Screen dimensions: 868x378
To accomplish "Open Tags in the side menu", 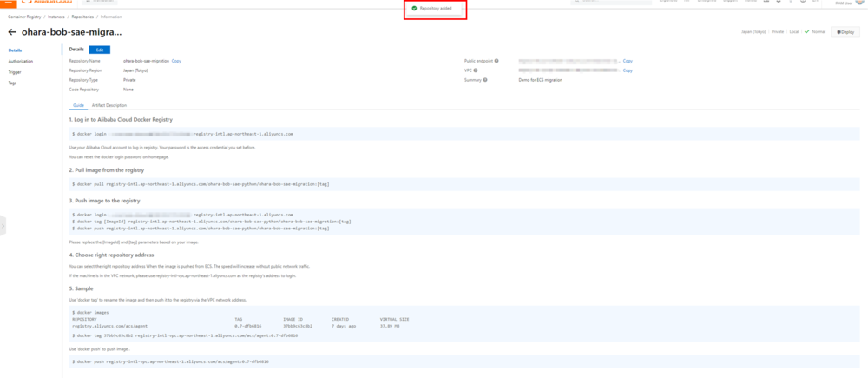I will [12, 83].
